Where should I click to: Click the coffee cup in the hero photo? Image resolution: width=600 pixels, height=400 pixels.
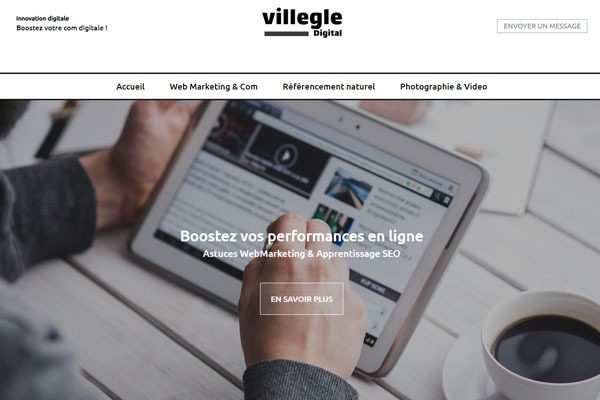pyautogui.click(x=540, y=346)
